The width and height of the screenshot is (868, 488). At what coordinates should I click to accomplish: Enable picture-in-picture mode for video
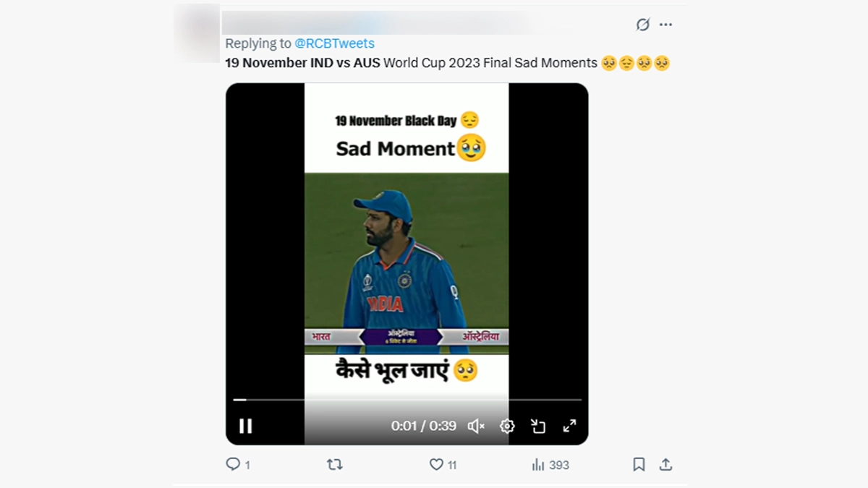538,426
